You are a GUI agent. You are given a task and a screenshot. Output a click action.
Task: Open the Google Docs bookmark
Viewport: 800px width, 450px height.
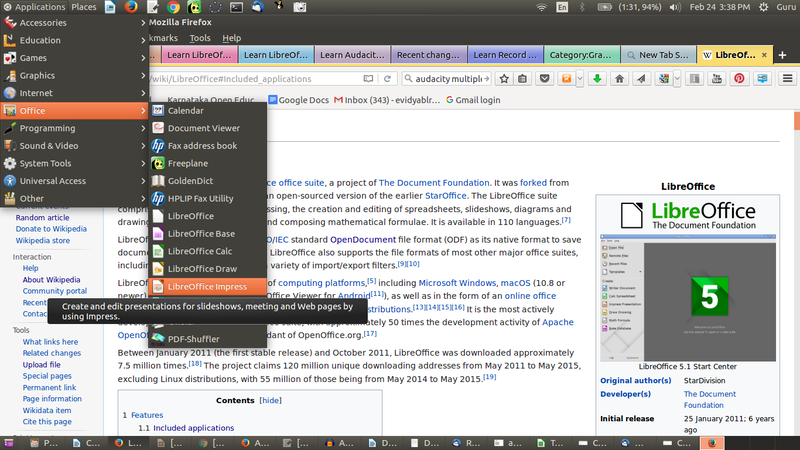(298, 100)
